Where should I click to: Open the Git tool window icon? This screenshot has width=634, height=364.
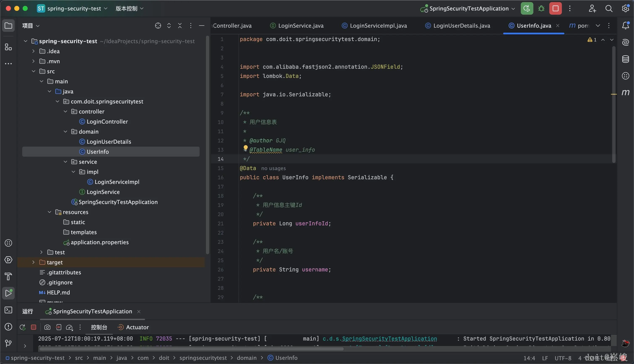8,343
